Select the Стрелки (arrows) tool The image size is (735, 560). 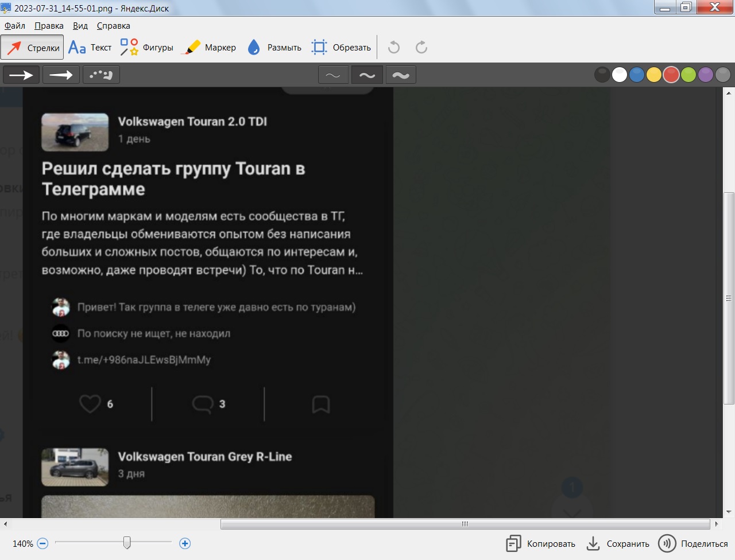[x=32, y=47]
